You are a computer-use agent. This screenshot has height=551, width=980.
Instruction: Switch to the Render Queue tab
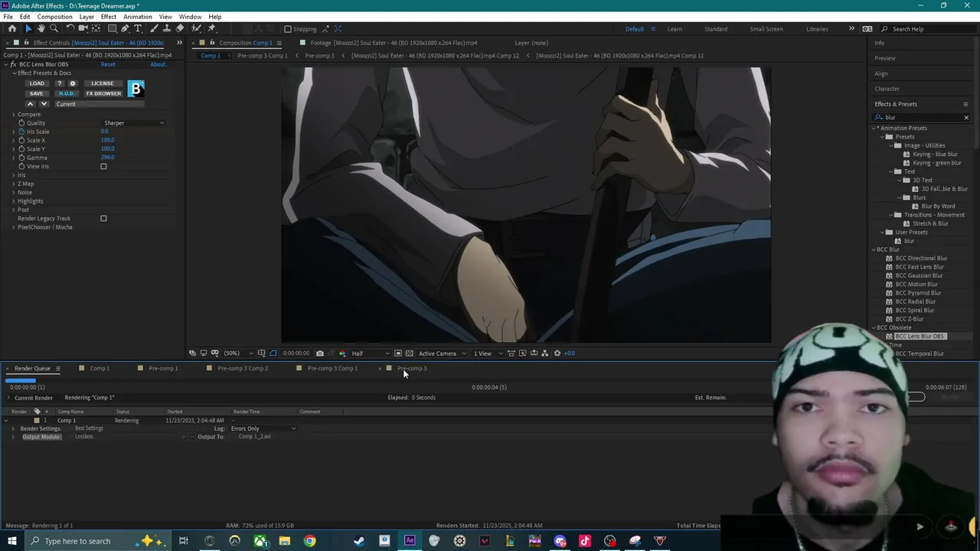tap(32, 369)
